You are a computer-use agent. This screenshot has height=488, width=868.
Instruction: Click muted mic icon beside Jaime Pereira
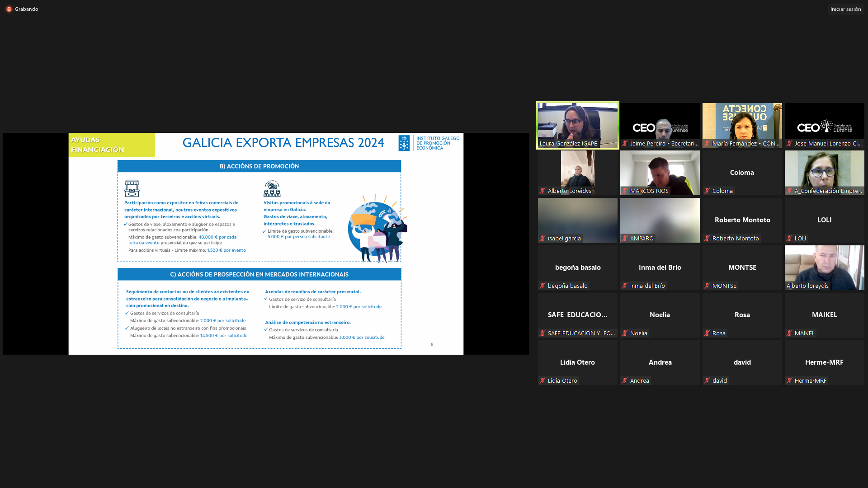point(625,144)
